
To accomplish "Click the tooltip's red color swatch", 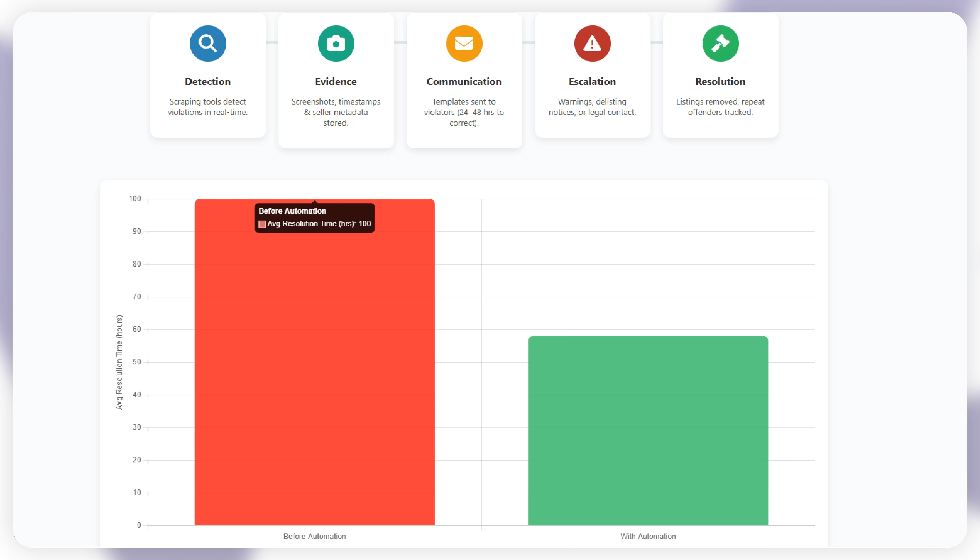I will [x=262, y=224].
